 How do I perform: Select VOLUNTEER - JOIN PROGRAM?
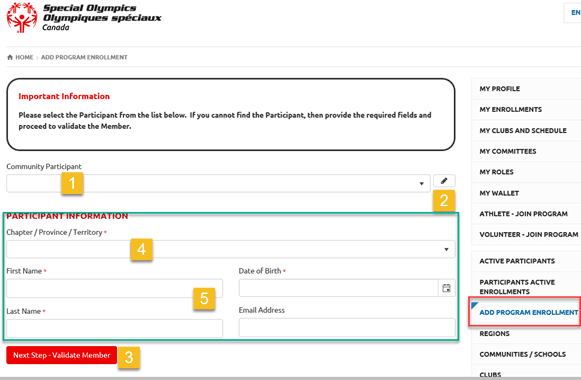tap(529, 234)
